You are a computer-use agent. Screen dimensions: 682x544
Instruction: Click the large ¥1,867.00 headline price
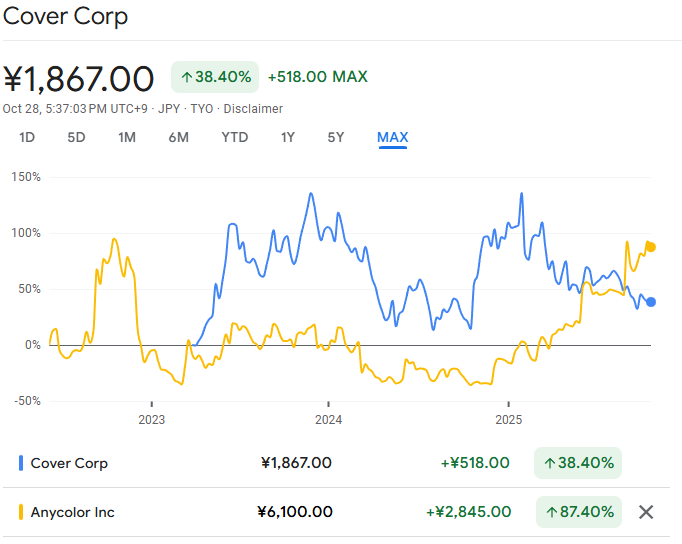click(79, 79)
